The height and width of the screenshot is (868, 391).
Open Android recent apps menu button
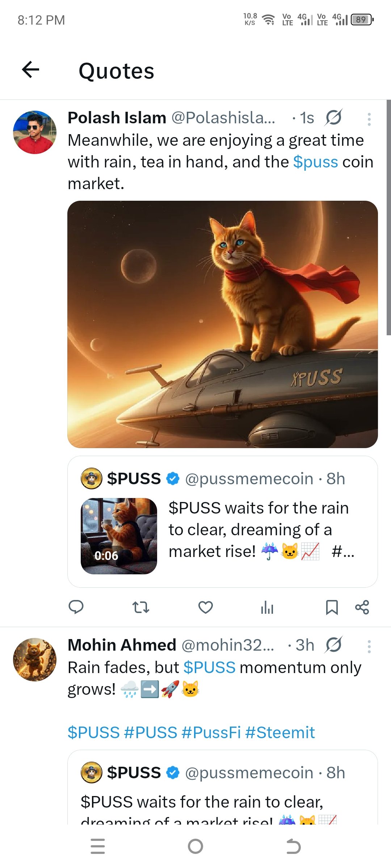tap(98, 846)
